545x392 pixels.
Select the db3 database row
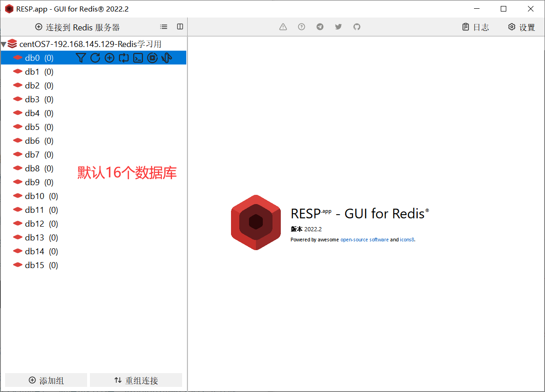pyautogui.click(x=94, y=99)
